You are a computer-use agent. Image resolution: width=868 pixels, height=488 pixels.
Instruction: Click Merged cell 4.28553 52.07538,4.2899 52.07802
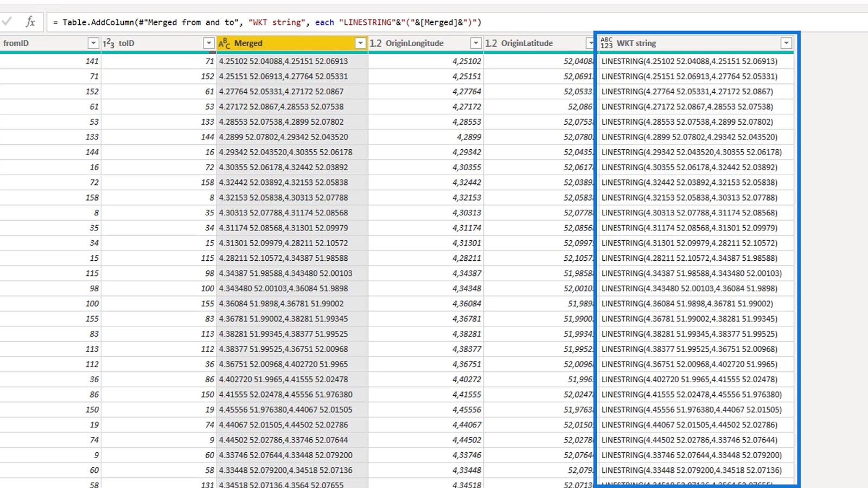click(x=292, y=122)
